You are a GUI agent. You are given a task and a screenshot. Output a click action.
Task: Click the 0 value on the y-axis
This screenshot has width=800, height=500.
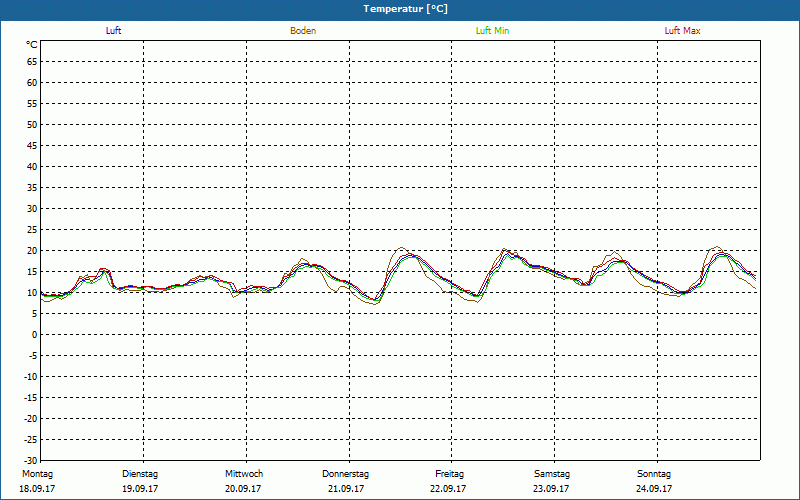tap(35, 335)
